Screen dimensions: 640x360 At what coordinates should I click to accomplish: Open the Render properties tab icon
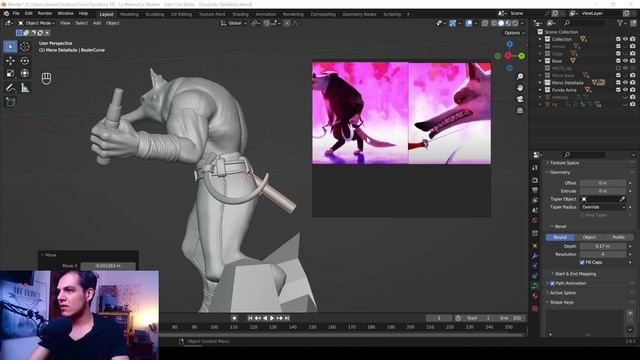tap(535, 180)
